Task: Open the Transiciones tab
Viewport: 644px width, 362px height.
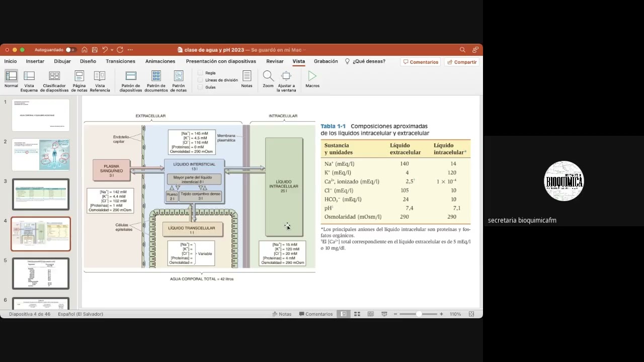Action: point(120,61)
